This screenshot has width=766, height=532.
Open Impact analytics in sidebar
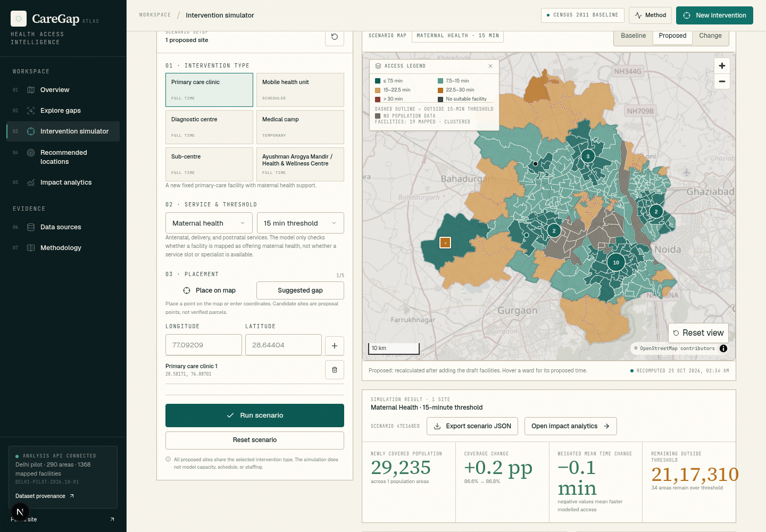(x=63, y=182)
